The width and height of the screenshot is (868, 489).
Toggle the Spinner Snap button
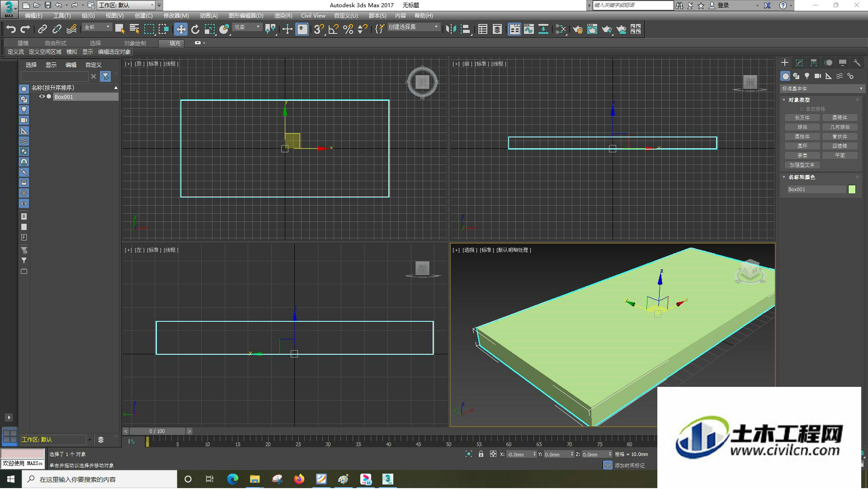tap(363, 29)
